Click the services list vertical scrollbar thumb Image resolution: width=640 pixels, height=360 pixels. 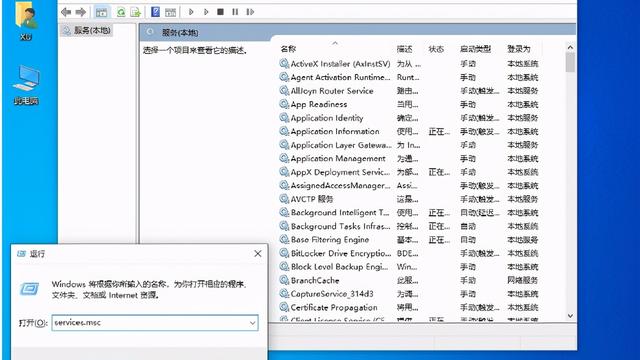coord(570,62)
